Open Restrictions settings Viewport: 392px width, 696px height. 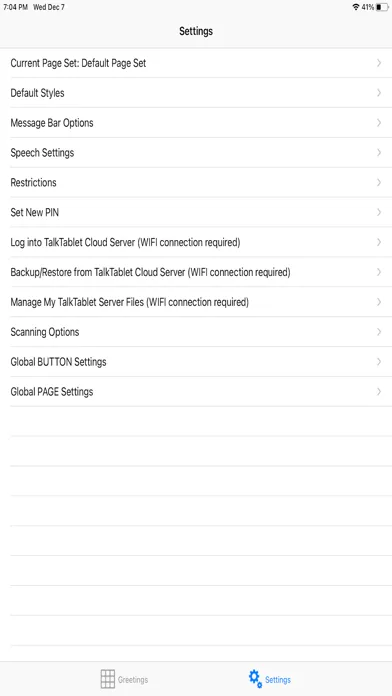tap(196, 182)
